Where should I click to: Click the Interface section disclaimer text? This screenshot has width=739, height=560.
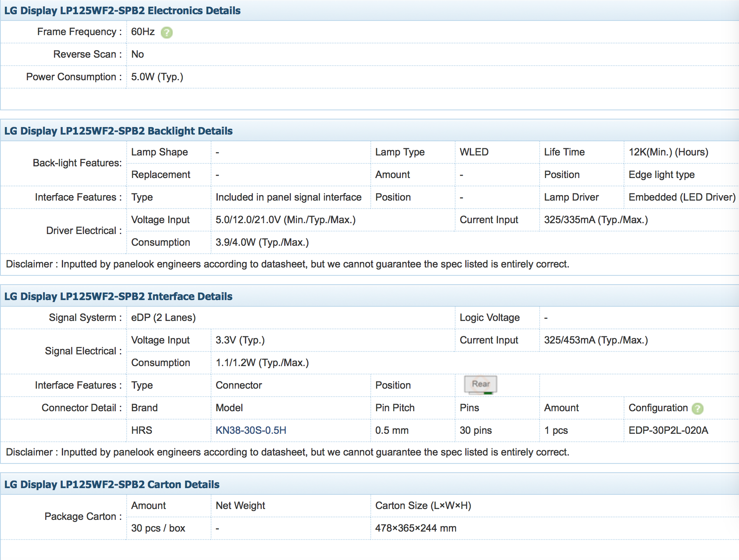click(x=288, y=452)
